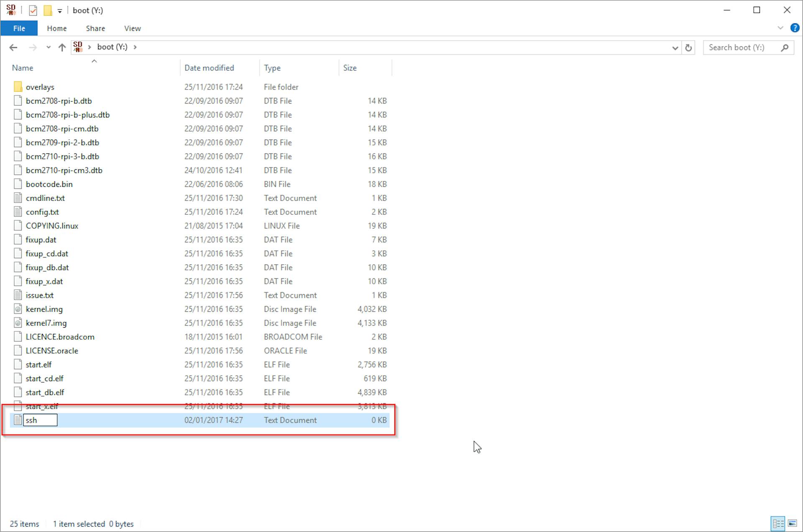Expand the ribbon with the chevron
Viewport: 803px width, 532px height.
point(780,28)
